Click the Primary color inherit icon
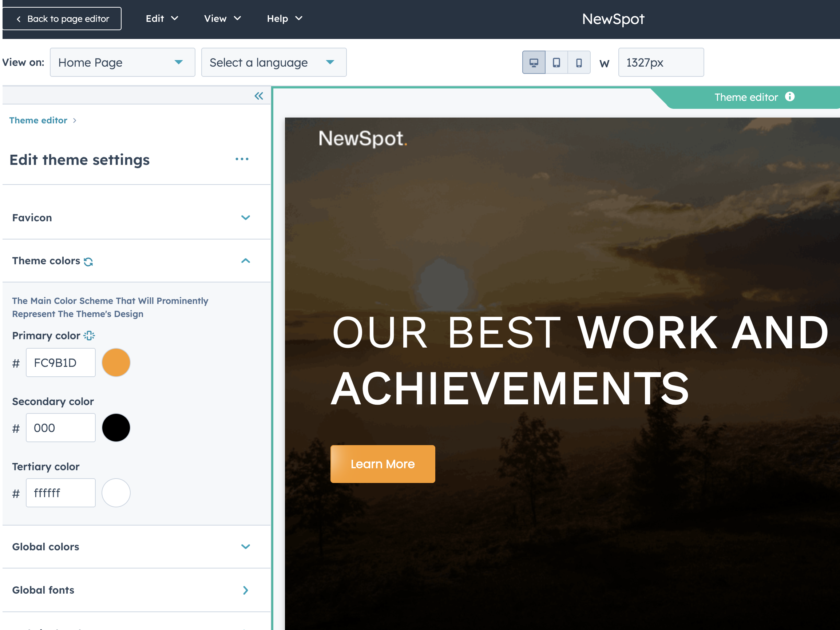 click(x=89, y=336)
